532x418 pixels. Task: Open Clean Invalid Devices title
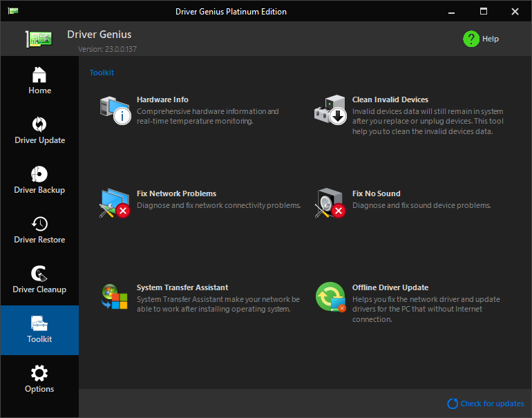point(390,99)
